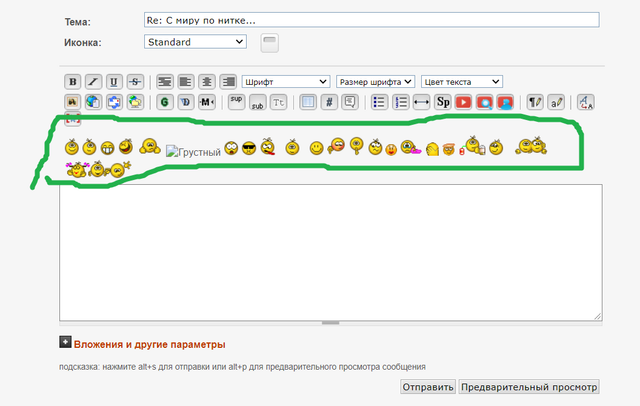The image size is (640, 406).
Task: Click into the Тема subject field
Action: [x=371, y=20]
